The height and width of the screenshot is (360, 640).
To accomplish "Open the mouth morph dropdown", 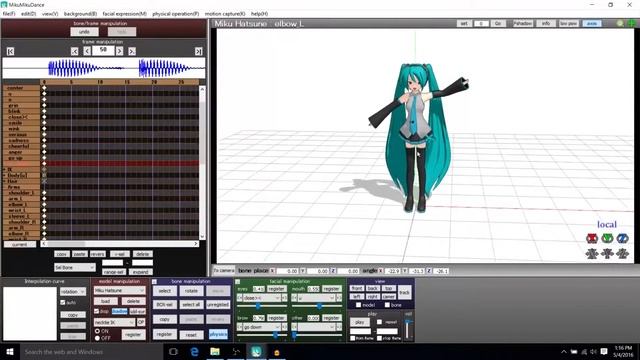I will pos(316,298).
